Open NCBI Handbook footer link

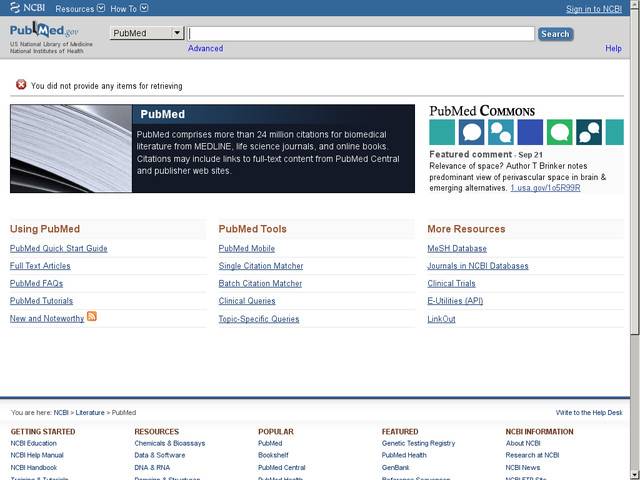pyautogui.click(x=34, y=467)
